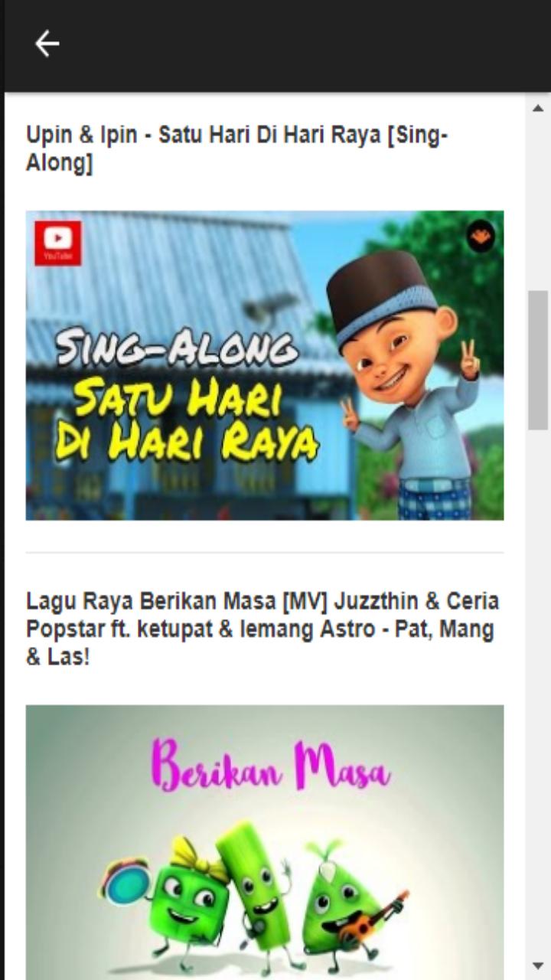The height and width of the screenshot is (980, 551).
Task: Play the Sing-Along Satu Hari Di Hari Raya thumbnail
Action: pyautogui.click(x=265, y=365)
